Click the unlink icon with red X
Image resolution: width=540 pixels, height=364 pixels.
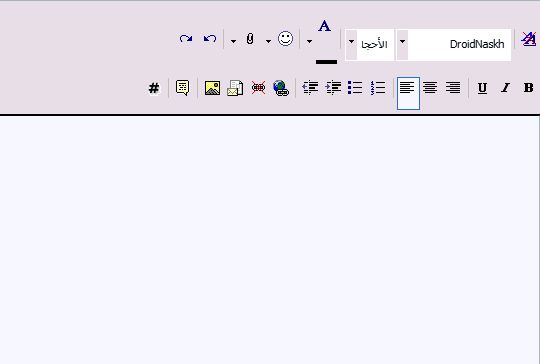258,88
